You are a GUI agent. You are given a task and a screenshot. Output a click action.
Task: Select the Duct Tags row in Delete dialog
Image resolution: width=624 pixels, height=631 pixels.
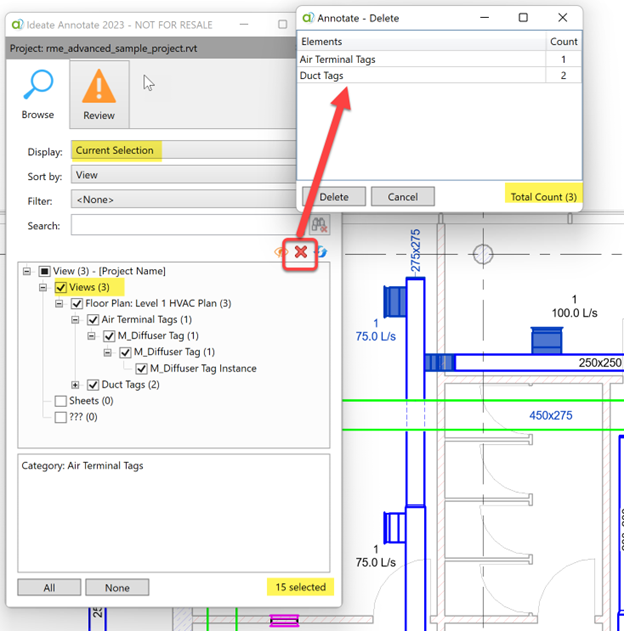pos(439,75)
